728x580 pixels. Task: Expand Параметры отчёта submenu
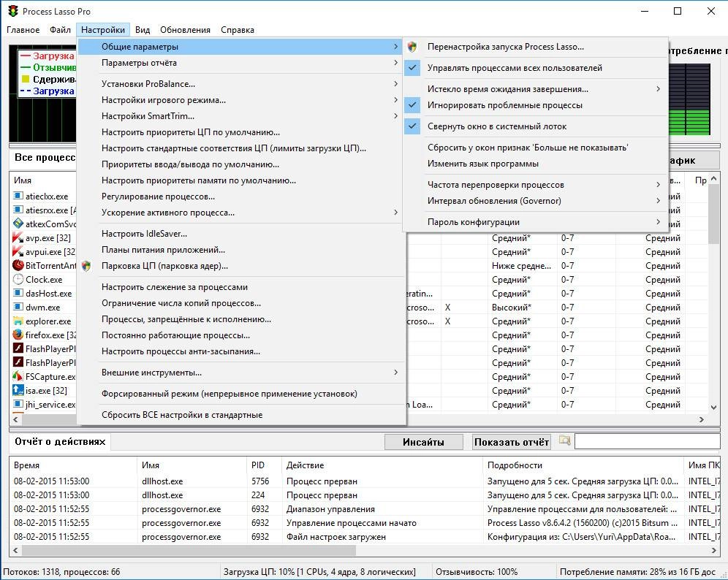(241, 63)
